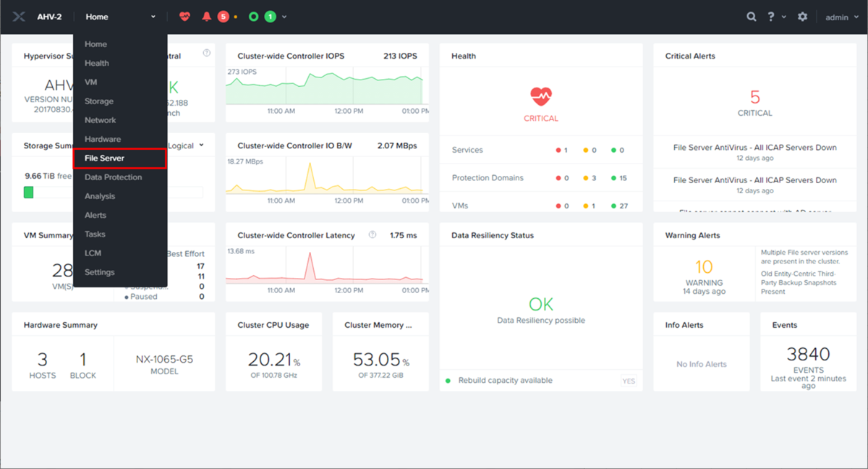
Task: Click the green 1 tasks badge
Action: coord(270,17)
